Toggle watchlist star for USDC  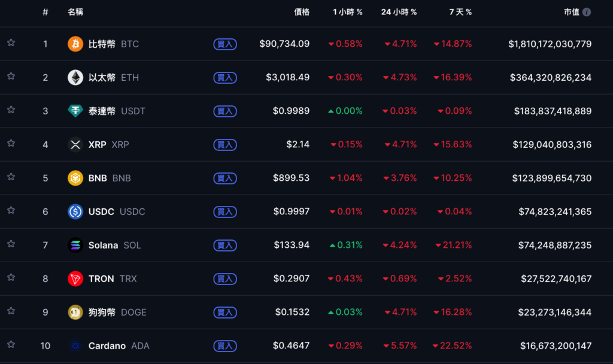click(x=11, y=211)
